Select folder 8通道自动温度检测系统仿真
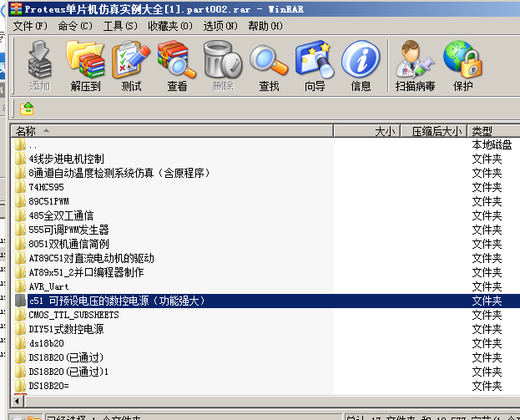 pyautogui.click(x=119, y=173)
